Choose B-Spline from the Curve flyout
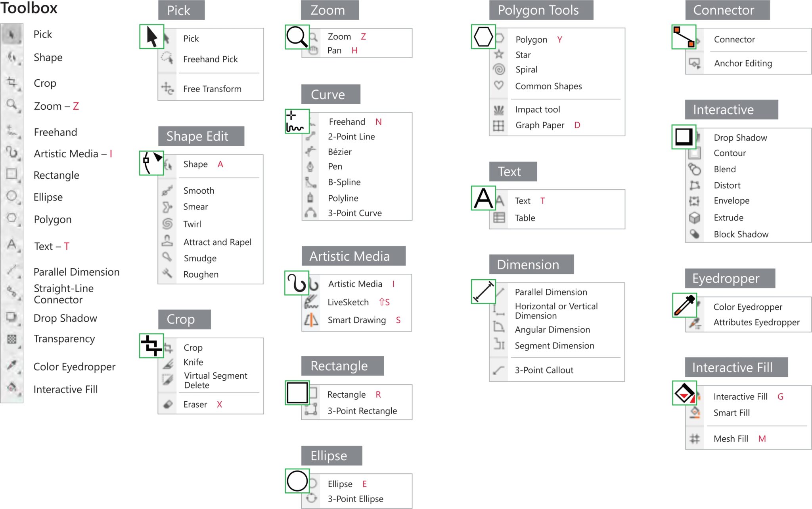Image resolution: width=812 pixels, height=509 pixels. [x=344, y=182]
